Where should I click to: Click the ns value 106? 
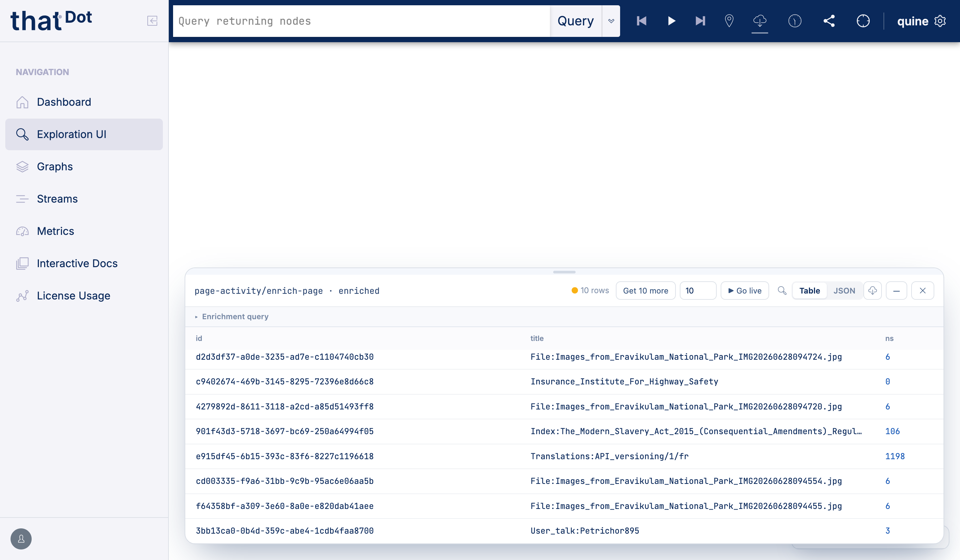(x=892, y=431)
